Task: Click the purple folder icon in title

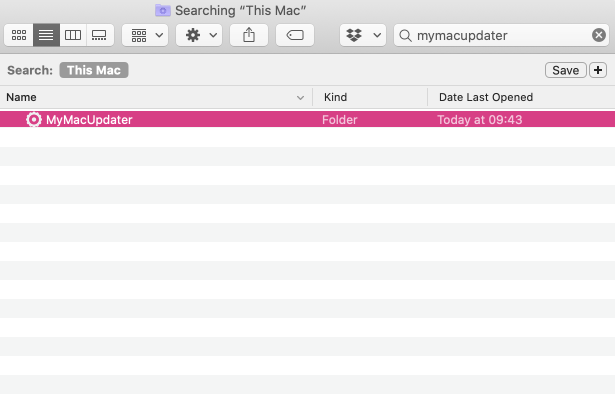Action: [163, 10]
